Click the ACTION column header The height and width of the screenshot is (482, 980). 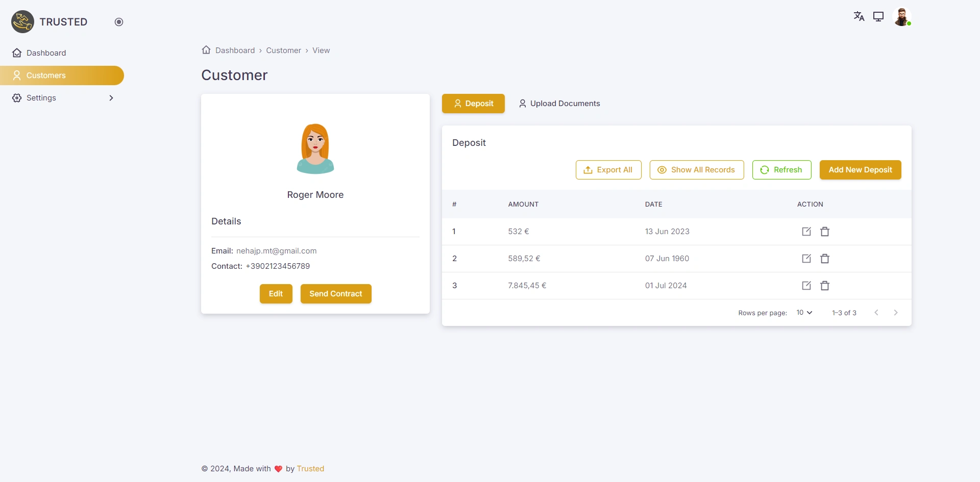[x=810, y=204]
